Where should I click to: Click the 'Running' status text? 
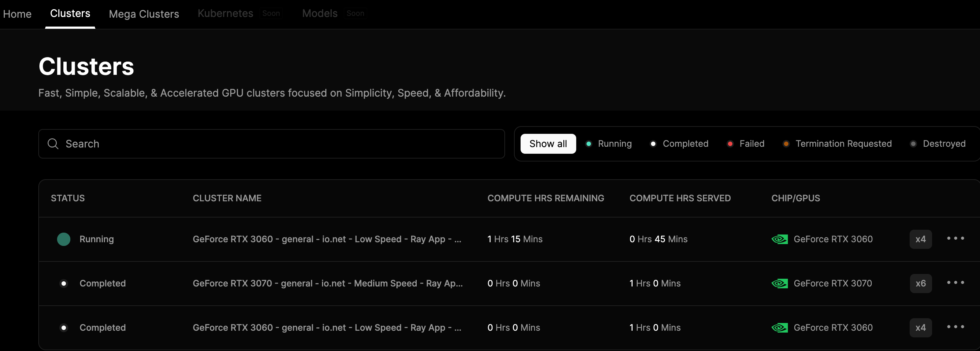pyautogui.click(x=97, y=239)
